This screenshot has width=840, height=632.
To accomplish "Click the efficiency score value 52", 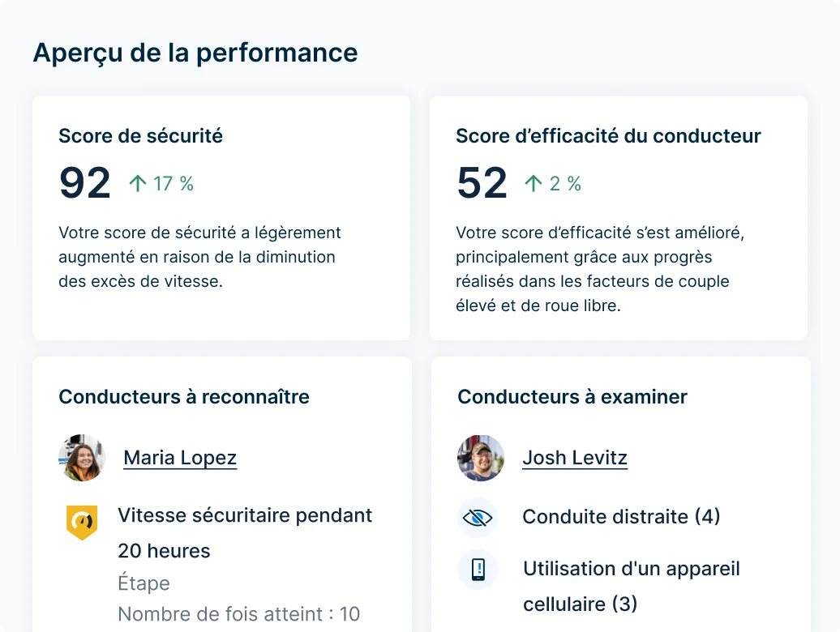I will click(x=482, y=182).
